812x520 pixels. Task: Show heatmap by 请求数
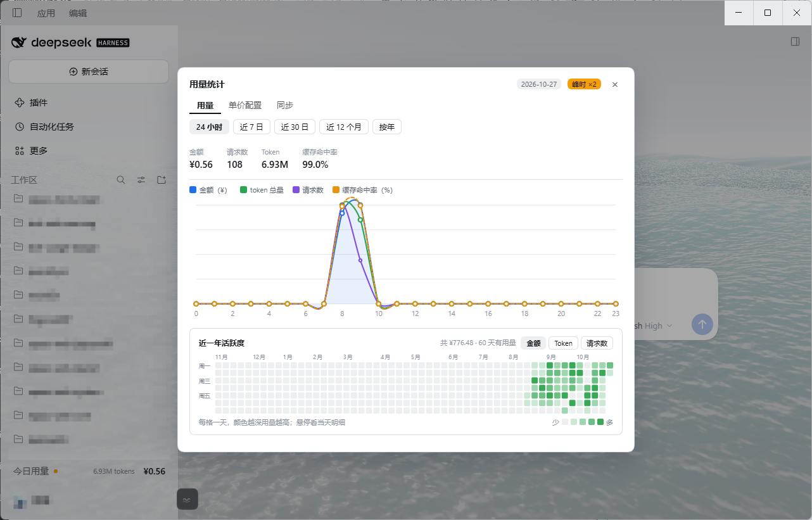(x=597, y=343)
